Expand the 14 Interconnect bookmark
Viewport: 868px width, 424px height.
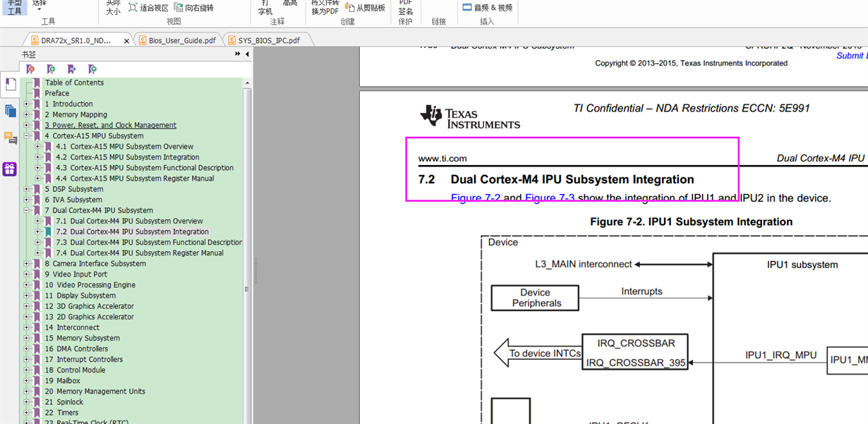point(27,327)
